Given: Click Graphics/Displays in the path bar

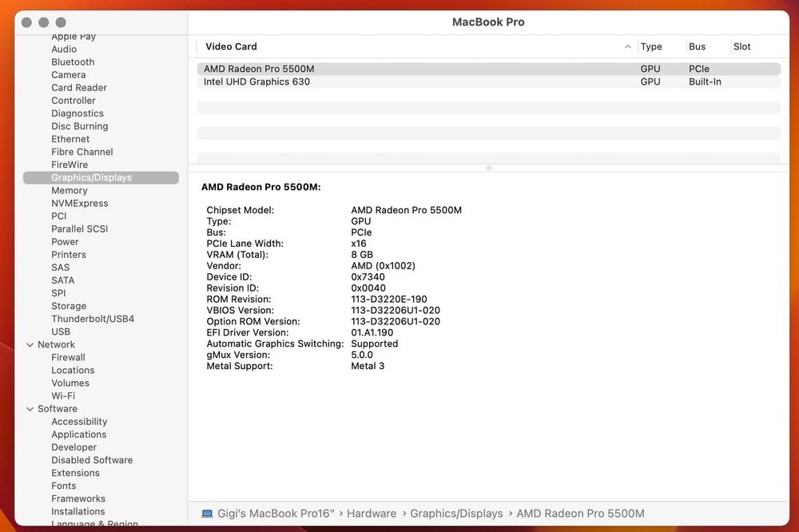Looking at the screenshot, I should (456, 514).
